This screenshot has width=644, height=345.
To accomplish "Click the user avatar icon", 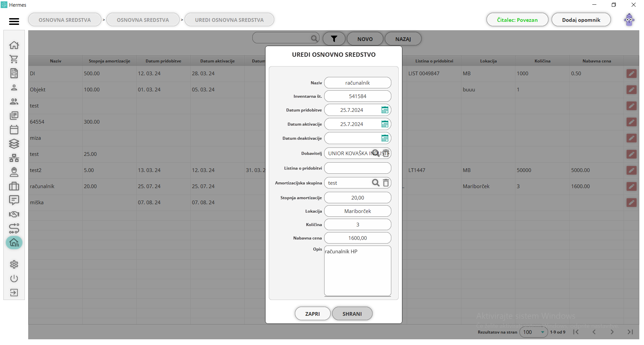I will tap(629, 20).
